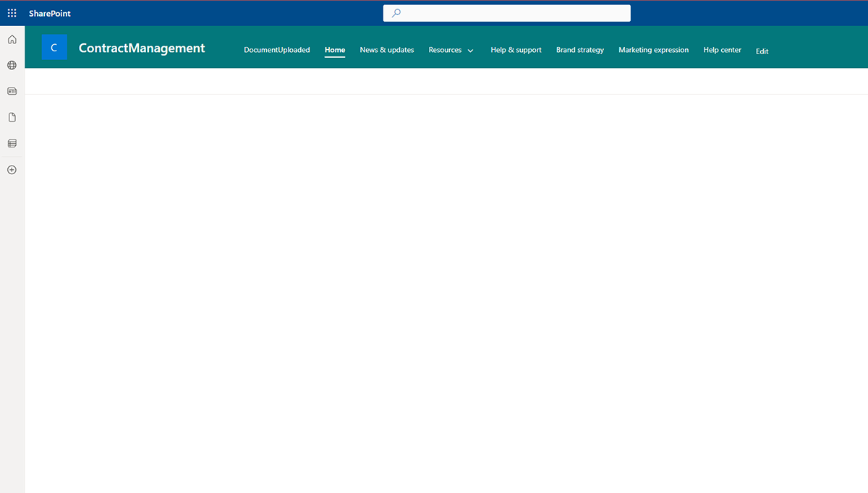Click the ContractManagement site logo

pyautogui.click(x=54, y=47)
